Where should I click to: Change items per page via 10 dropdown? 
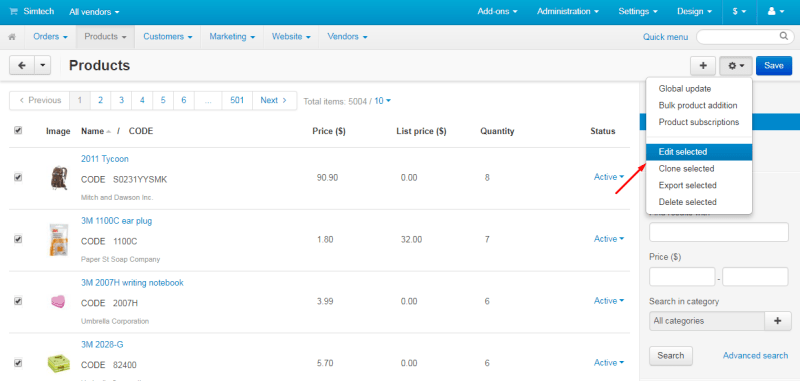[x=383, y=101]
